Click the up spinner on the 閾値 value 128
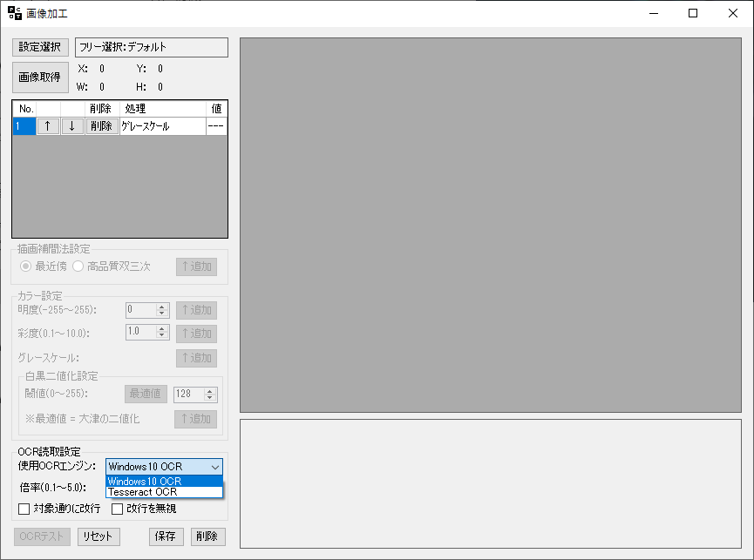The width and height of the screenshot is (754, 560). coord(212,390)
